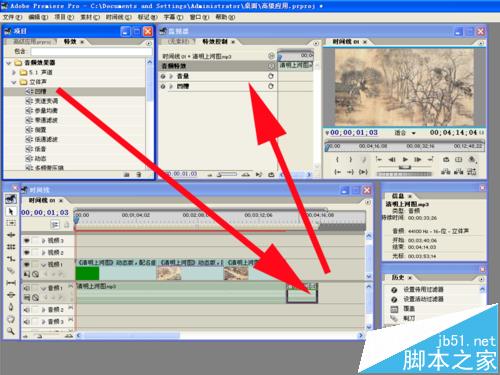Click 设置活动过滤器 history entry
Viewport: 500px width, 375px height.
tap(423, 299)
